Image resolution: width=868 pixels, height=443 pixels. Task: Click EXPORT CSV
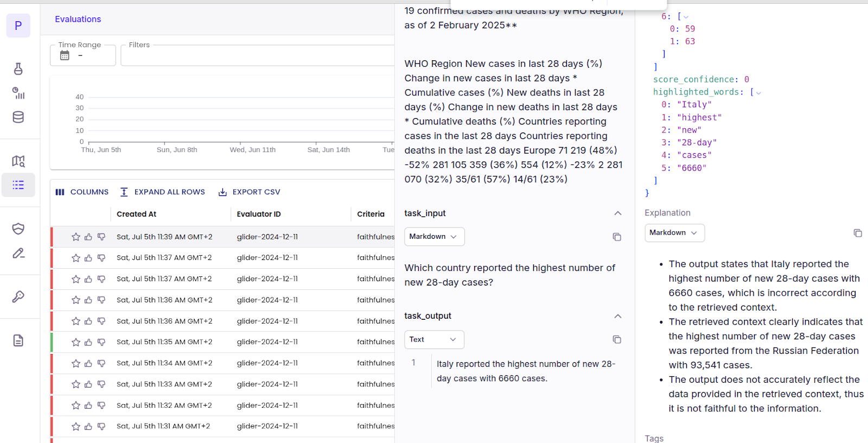[x=249, y=192]
